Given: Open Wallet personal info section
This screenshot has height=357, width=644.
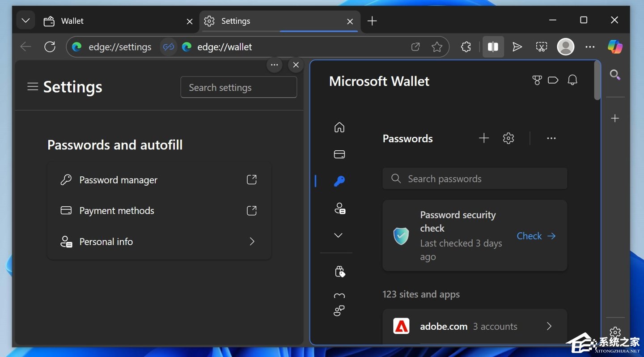Looking at the screenshot, I should click(x=339, y=208).
